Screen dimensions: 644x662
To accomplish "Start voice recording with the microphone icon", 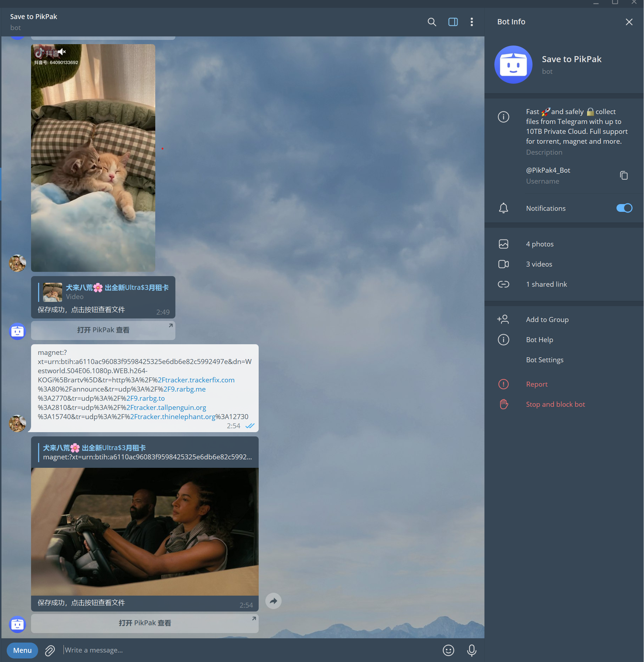I will (x=472, y=650).
